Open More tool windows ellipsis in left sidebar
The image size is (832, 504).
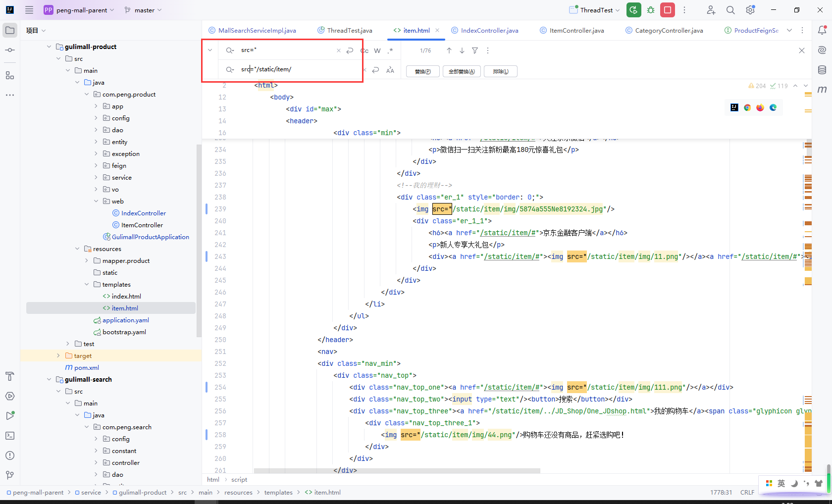10,95
